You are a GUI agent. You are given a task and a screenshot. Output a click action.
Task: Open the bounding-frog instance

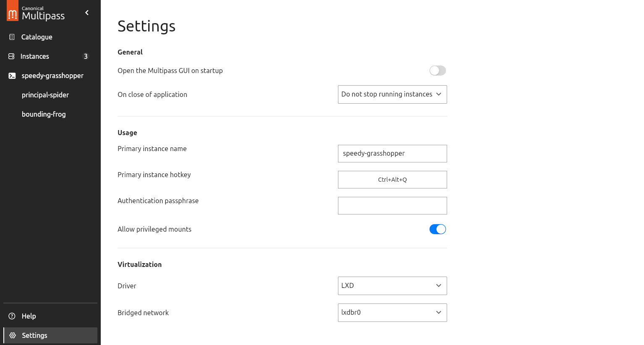tap(44, 114)
